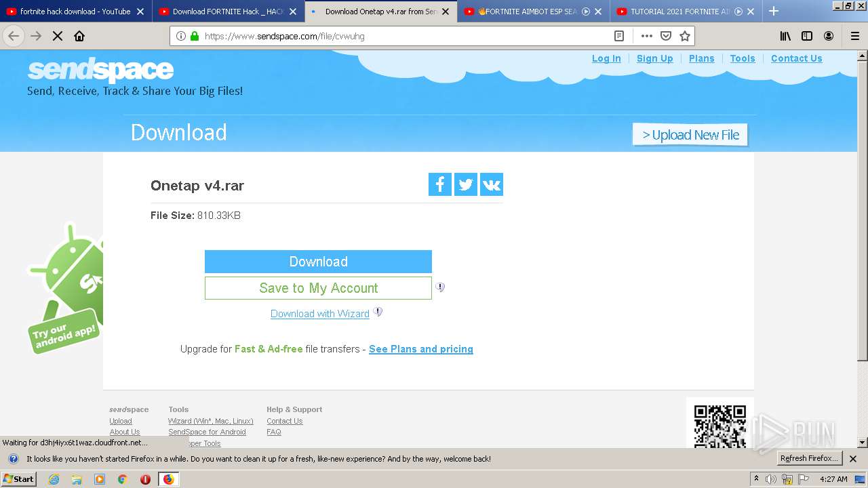Open the Library bookmarks icon
This screenshot has width=868, height=488.
click(785, 36)
